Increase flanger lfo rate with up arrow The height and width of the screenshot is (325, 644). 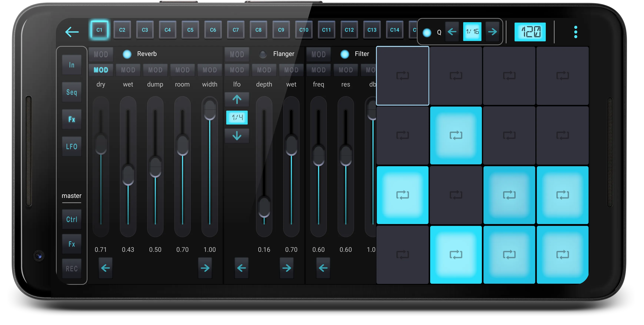(x=237, y=99)
